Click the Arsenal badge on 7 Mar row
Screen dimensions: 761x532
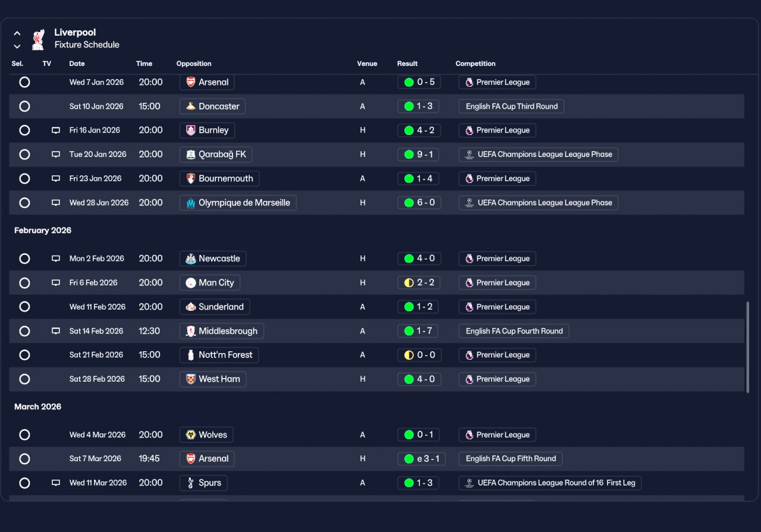pyautogui.click(x=191, y=459)
